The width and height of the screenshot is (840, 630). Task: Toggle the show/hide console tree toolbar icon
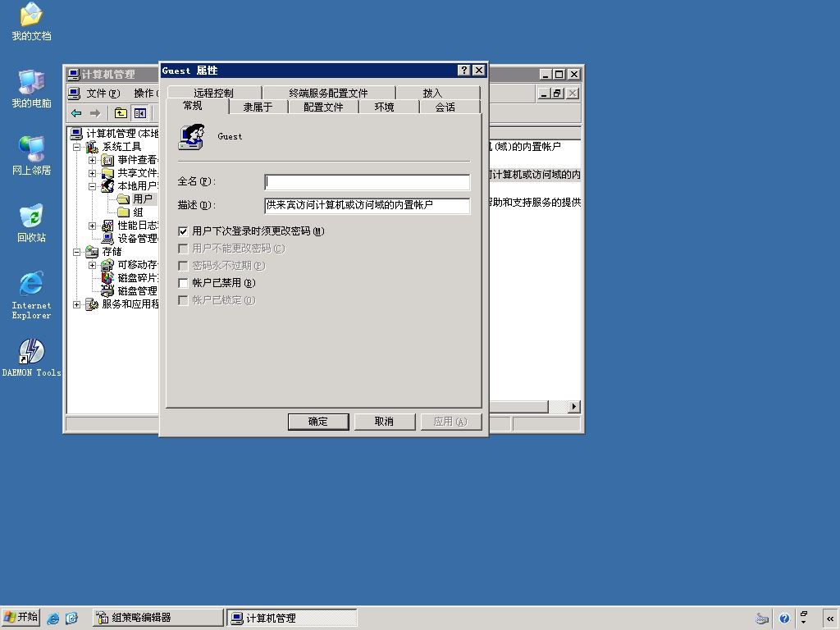tap(139, 113)
